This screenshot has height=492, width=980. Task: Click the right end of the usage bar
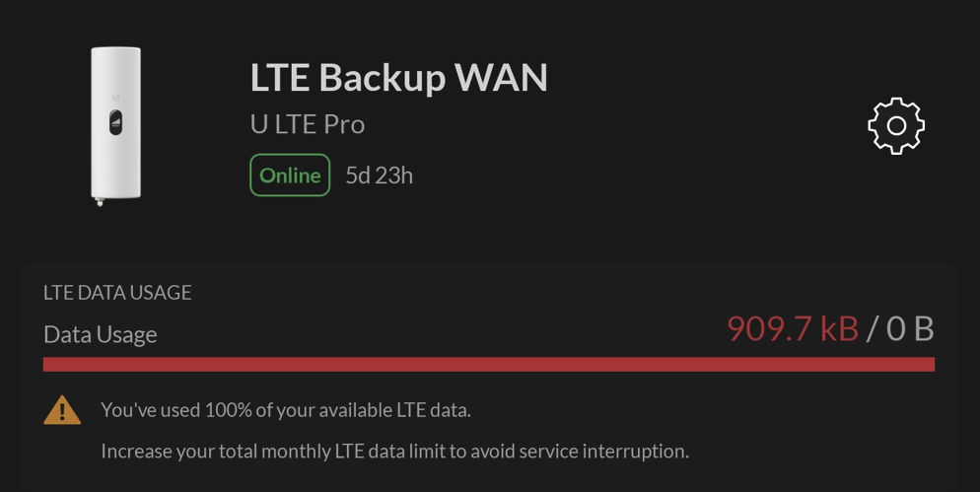929,365
